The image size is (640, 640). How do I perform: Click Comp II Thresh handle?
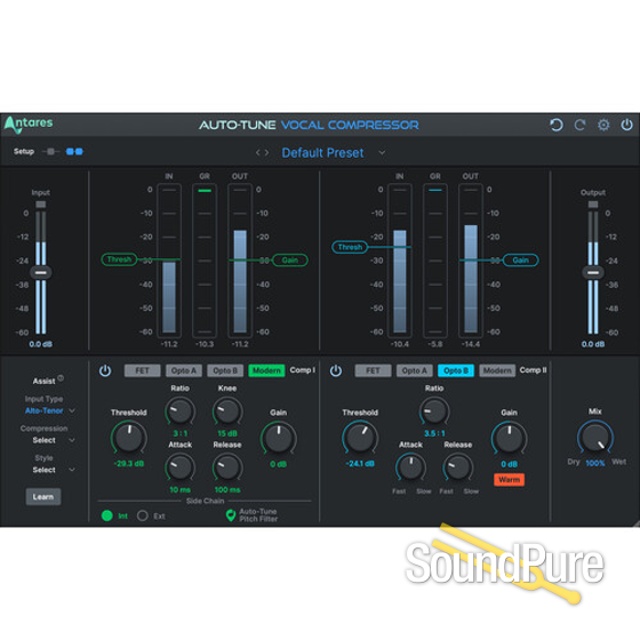click(x=350, y=247)
